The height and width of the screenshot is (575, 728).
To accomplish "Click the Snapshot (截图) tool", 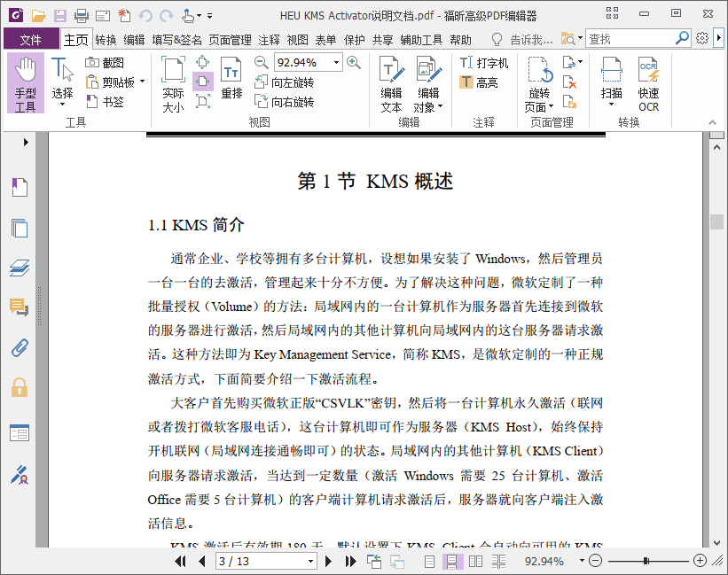I will tap(105, 63).
